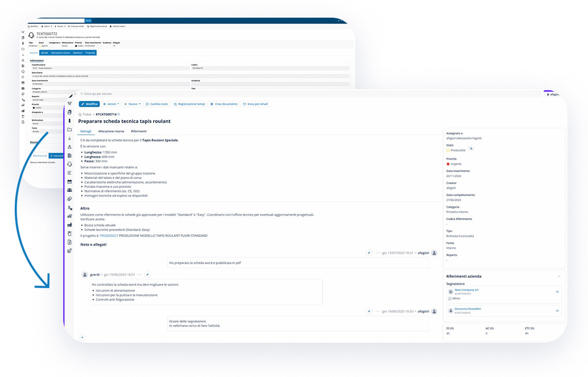The height and width of the screenshot is (377, 588).
Task: Click Invia per email in front window toolbar
Action: click(255, 104)
